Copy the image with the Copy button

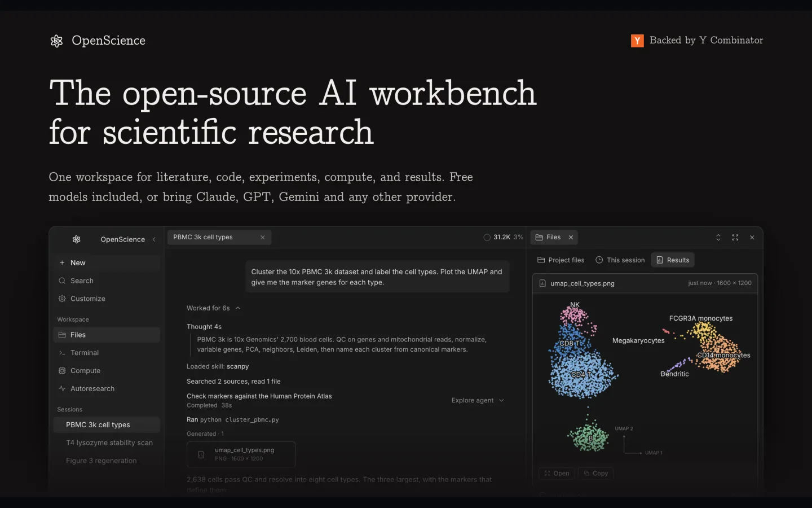pyautogui.click(x=595, y=474)
